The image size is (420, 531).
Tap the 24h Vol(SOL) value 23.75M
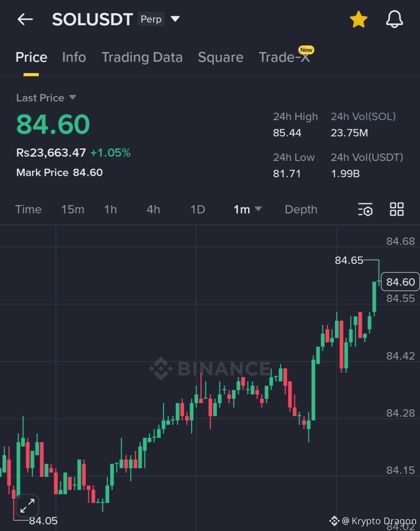coord(349,133)
